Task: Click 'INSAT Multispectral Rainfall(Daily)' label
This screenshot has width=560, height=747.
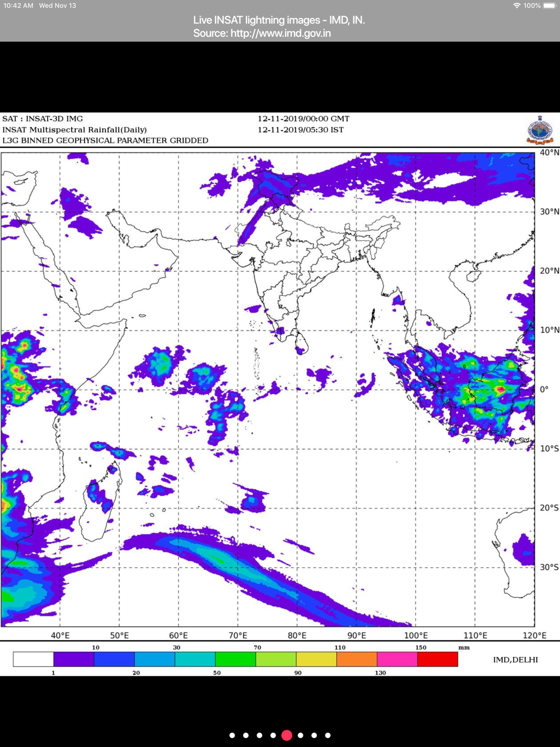Action: (74, 129)
